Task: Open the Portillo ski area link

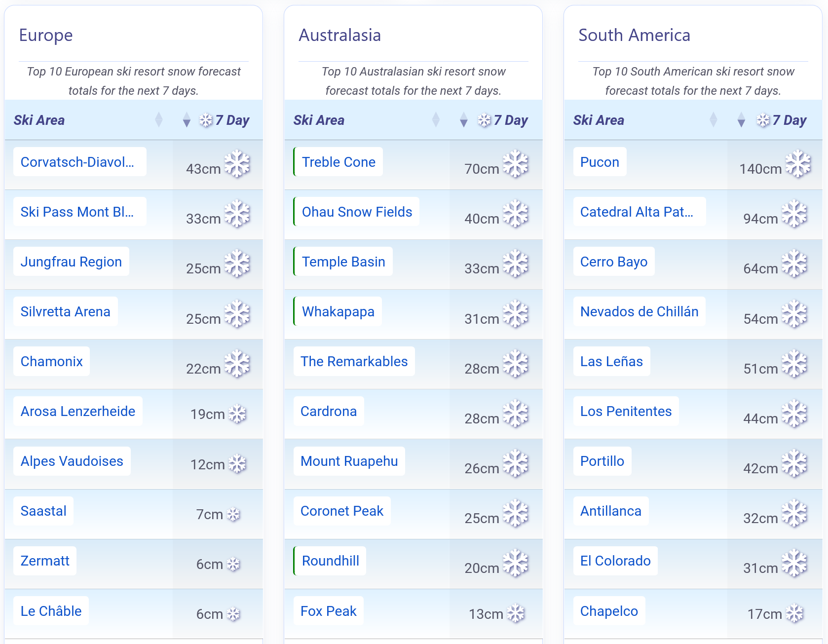Action: click(602, 461)
